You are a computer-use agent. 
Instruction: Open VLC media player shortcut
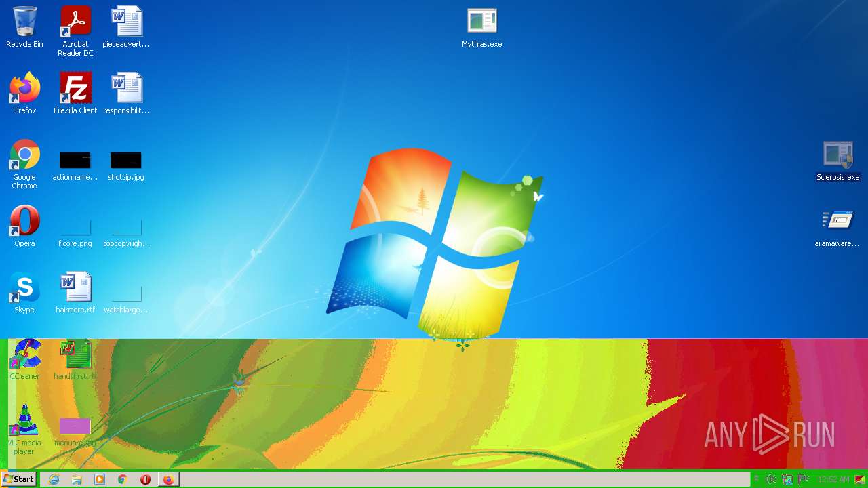pos(24,430)
